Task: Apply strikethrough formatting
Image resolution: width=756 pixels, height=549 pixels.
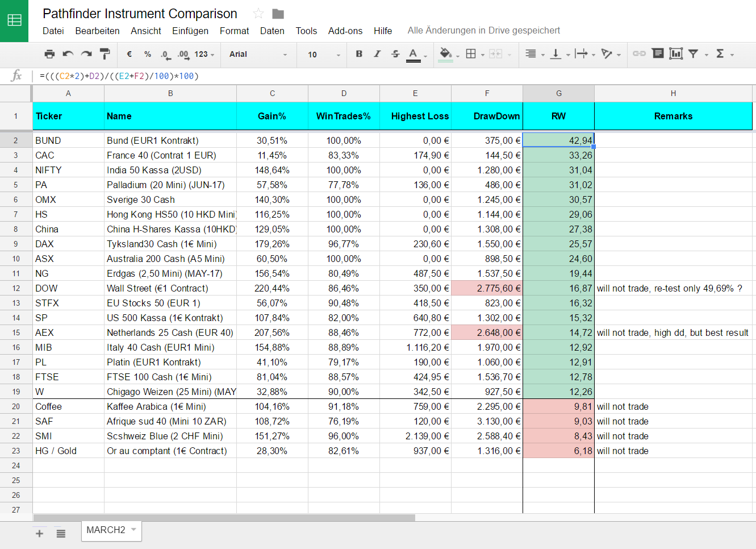Action: pos(395,54)
